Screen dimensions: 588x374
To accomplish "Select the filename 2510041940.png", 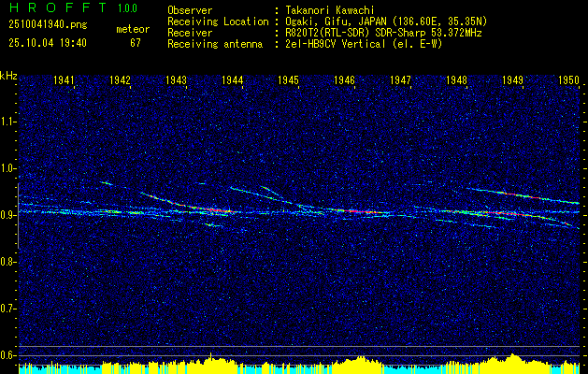I will [x=48, y=24].
